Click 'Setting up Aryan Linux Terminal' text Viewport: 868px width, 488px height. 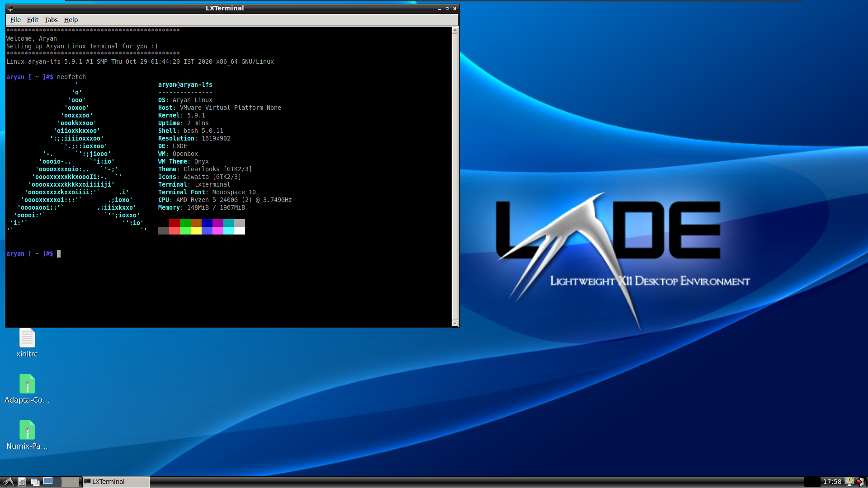coord(82,46)
